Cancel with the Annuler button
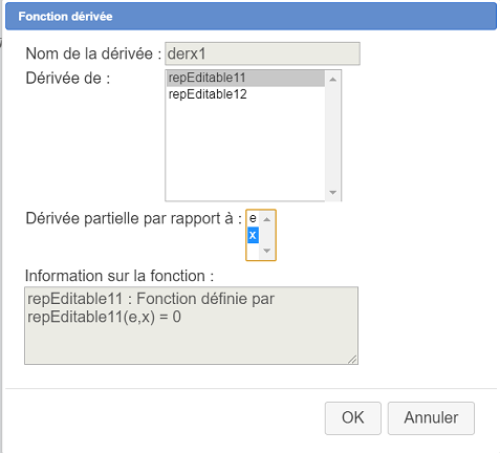The image size is (500, 453). click(431, 418)
